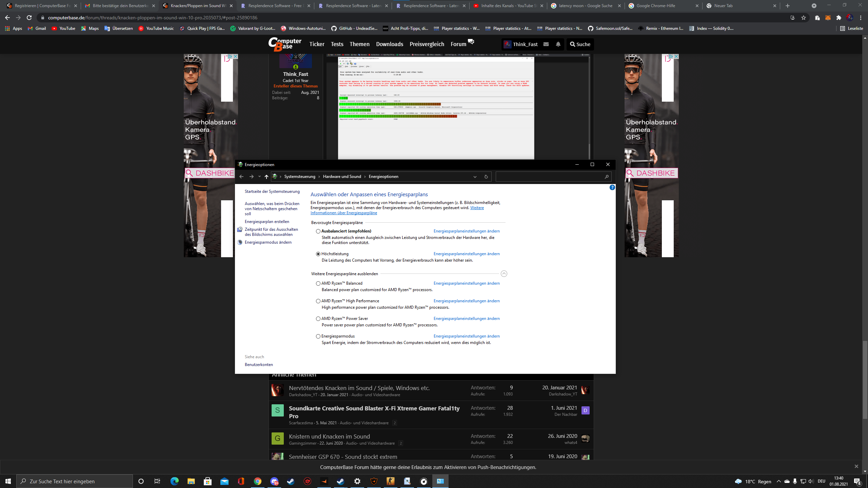Select the Energiesparmodus power plan
Image resolution: width=868 pixels, height=488 pixels.
pos(318,336)
